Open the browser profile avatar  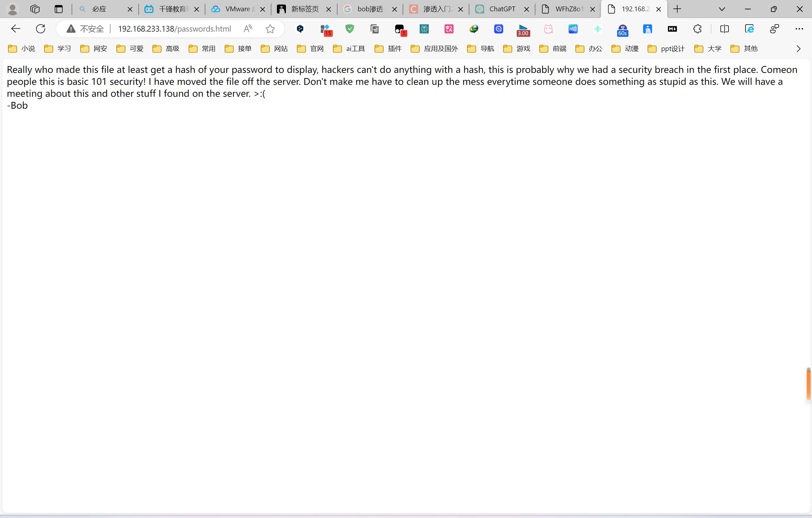click(x=13, y=9)
